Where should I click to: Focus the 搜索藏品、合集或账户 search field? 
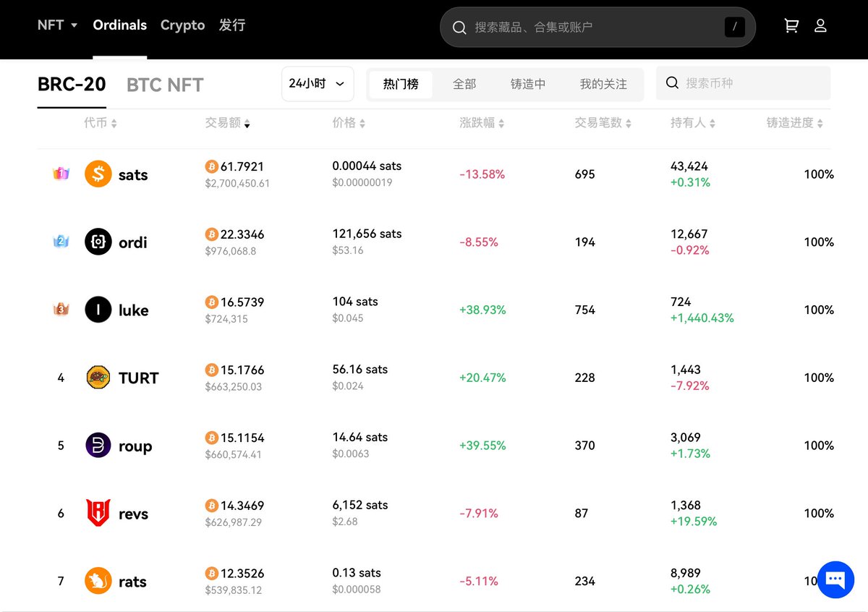tap(597, 27)
